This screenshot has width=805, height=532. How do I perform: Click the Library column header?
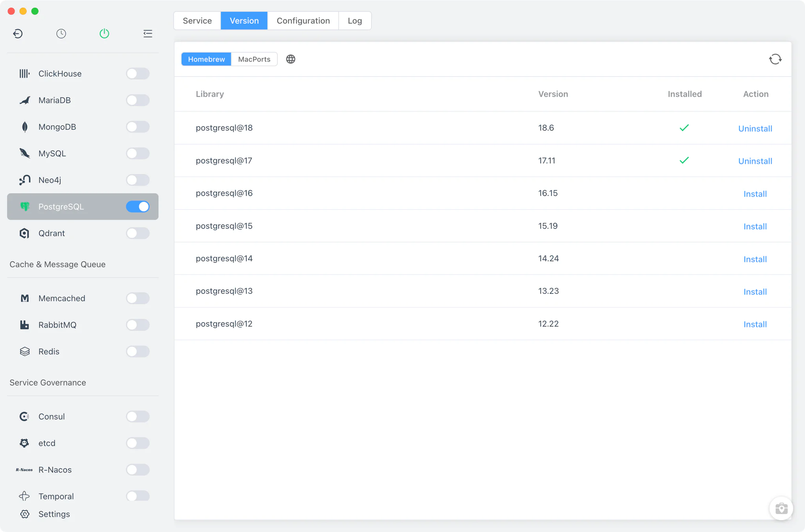click(210, 94)
